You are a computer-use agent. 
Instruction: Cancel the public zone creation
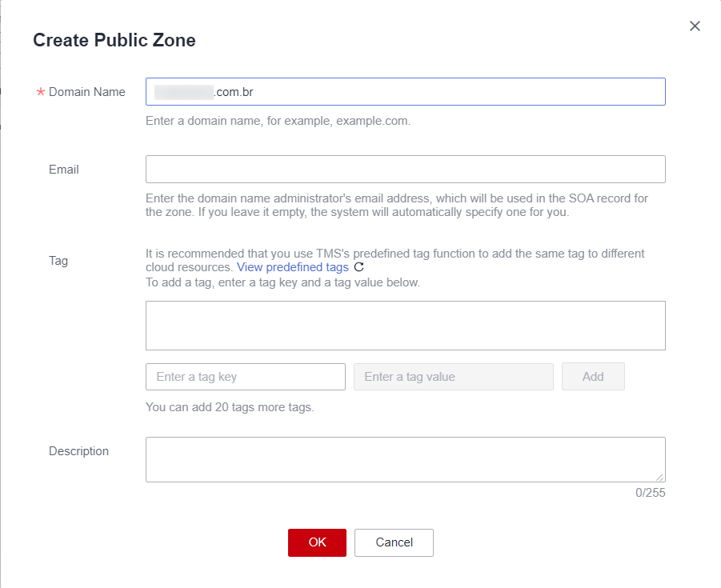click(394, 542)
